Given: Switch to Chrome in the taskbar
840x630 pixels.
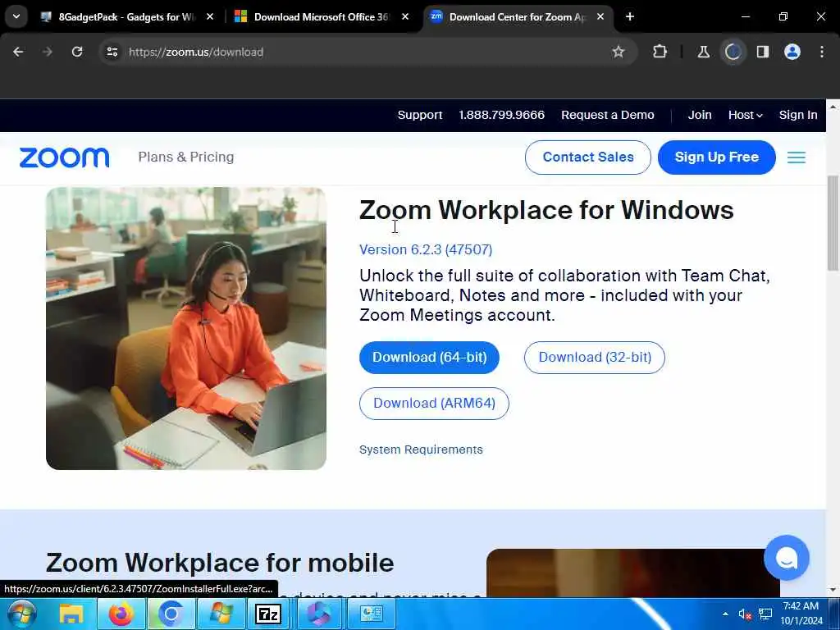Looking at the screenshot, I should tap(171, 614).
